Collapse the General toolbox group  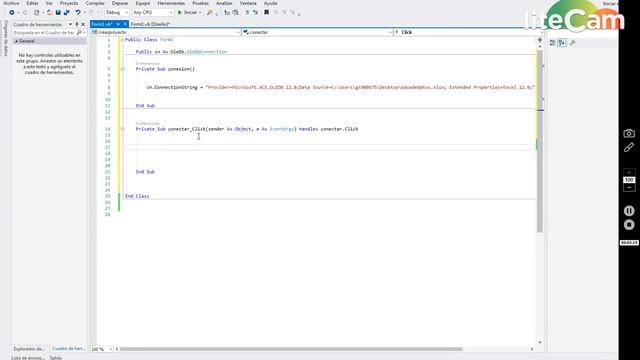(x=16, y=41)
